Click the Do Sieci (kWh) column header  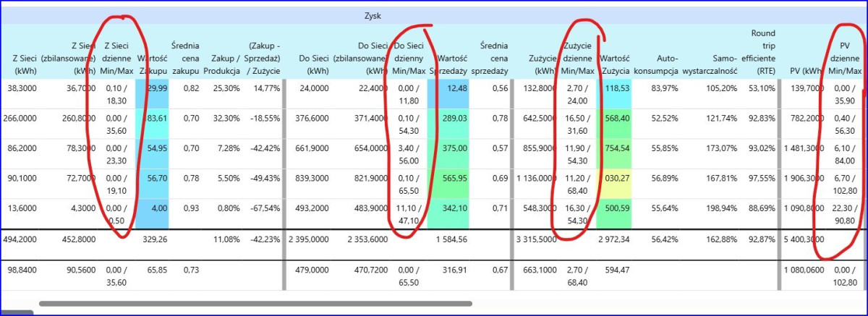(312, 64)
